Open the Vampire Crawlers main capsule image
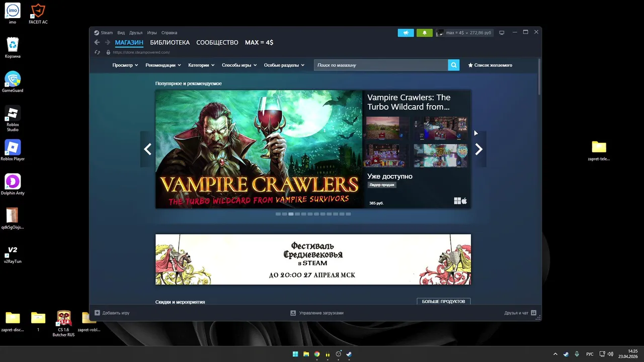 (x=259, y=149)
